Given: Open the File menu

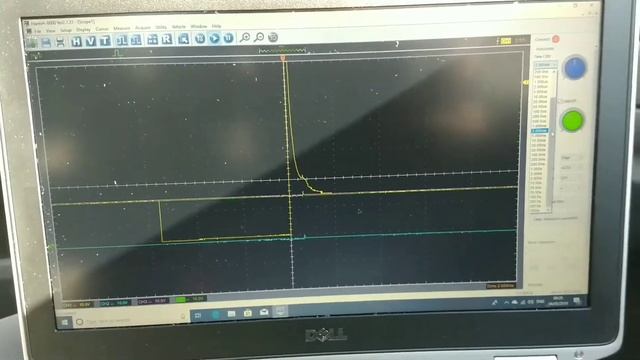Looking at the screenshot, I should pos(38,31).
